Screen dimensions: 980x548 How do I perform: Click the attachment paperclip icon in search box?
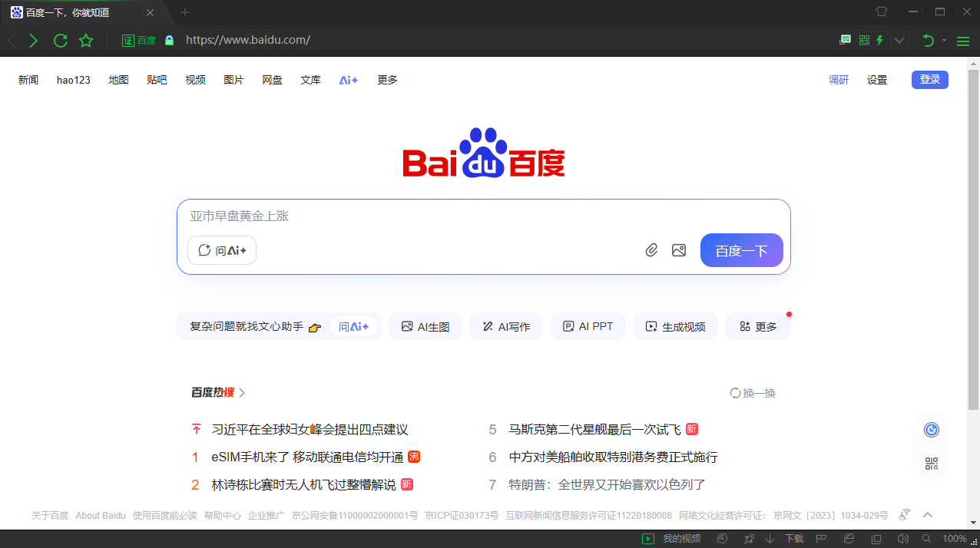[x=651, y=249]
